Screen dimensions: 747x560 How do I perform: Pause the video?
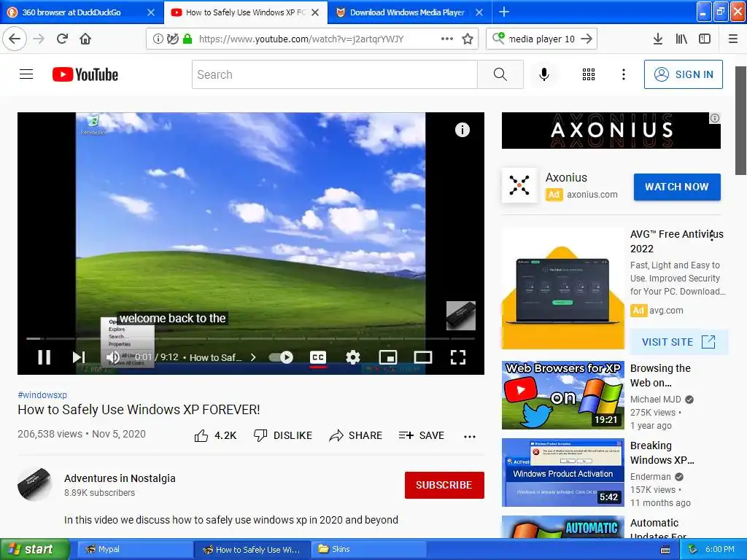[44, 357]
